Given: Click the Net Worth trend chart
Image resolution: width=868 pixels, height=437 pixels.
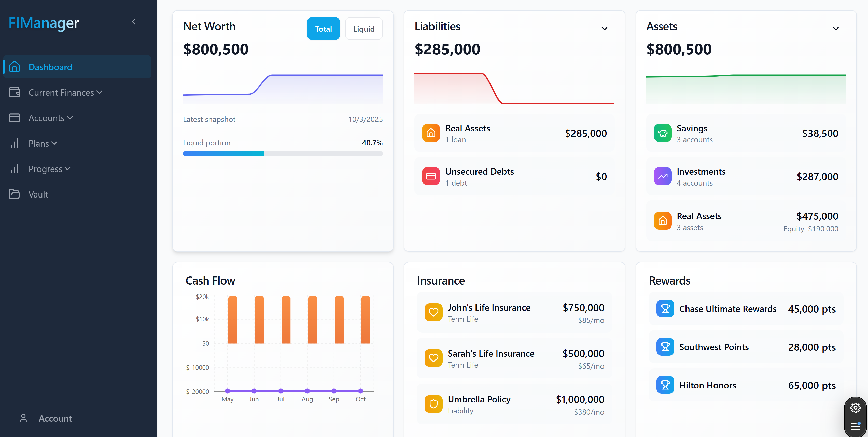Looking at the screenshot, I should pos(283,88).
